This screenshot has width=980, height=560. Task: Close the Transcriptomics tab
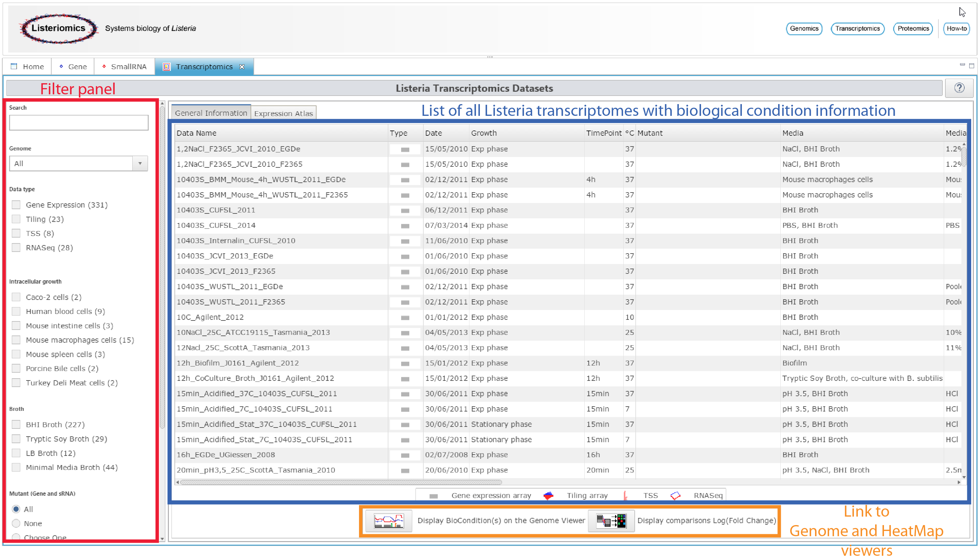pyautogui.click(x=242, y=67)
